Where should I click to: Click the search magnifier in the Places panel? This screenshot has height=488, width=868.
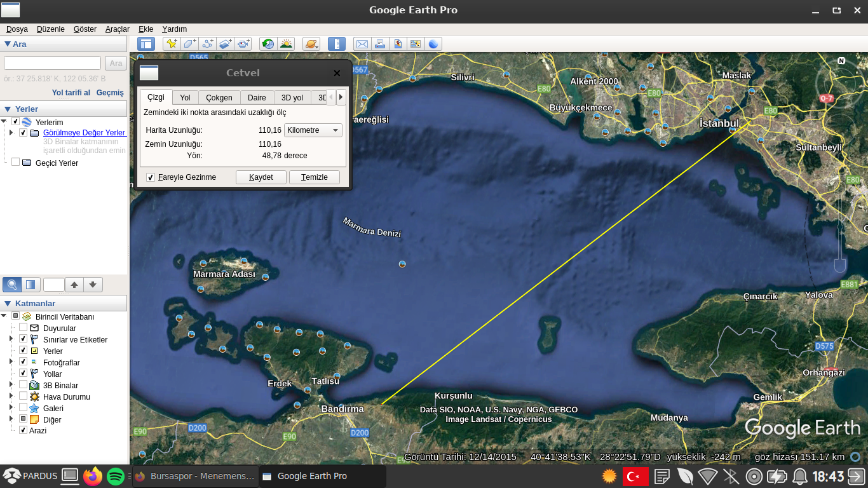point(12,284)
